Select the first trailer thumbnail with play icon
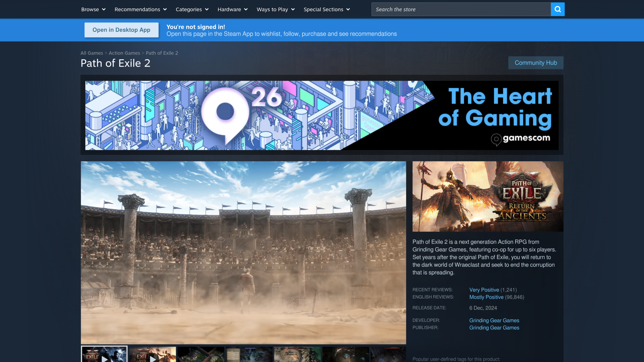This screenshot has width=644, height=362. [x=104, y=354]
